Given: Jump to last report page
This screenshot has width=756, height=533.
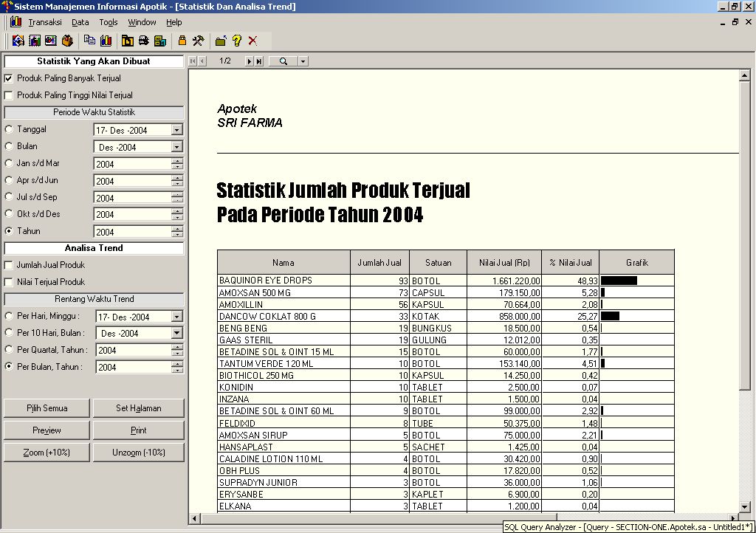Looking at the screenshot, I should pyautogui.click(x=258, y=61).
